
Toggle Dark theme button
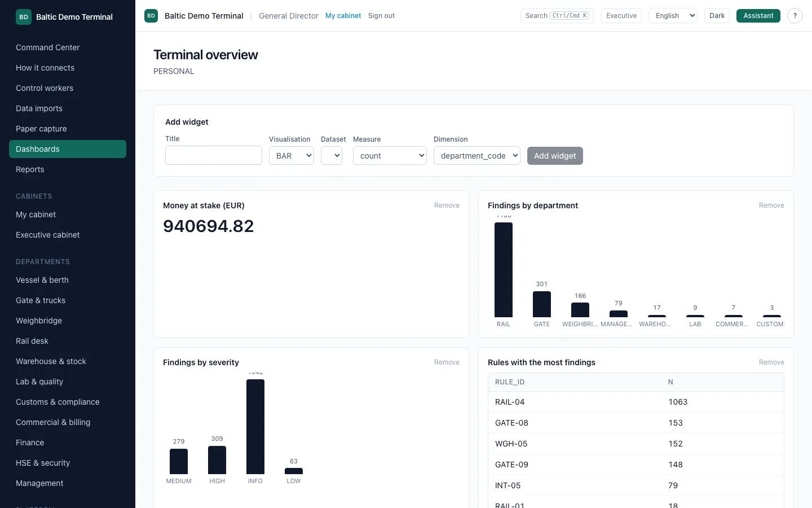click(717, 16)
